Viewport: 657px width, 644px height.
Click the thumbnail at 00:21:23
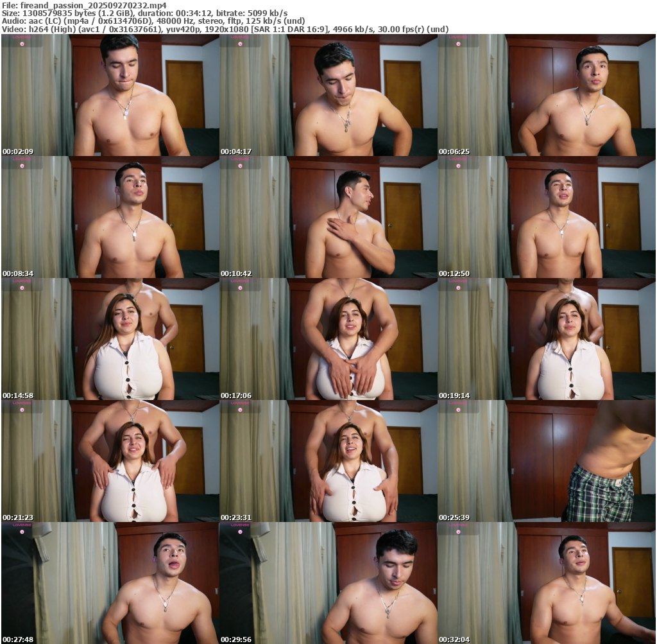[x=110, y=461]
